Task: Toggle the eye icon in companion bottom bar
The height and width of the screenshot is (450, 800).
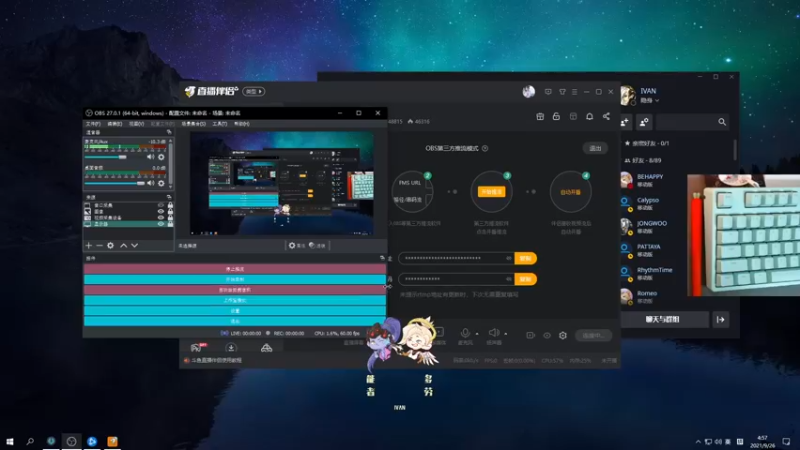Action: pos(547,335)
